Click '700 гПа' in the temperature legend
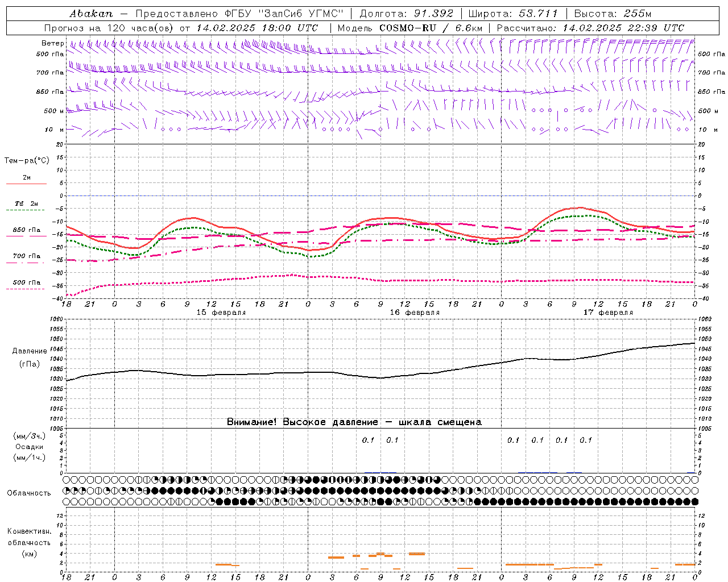728x582 pixels. [x=27, y=256]
